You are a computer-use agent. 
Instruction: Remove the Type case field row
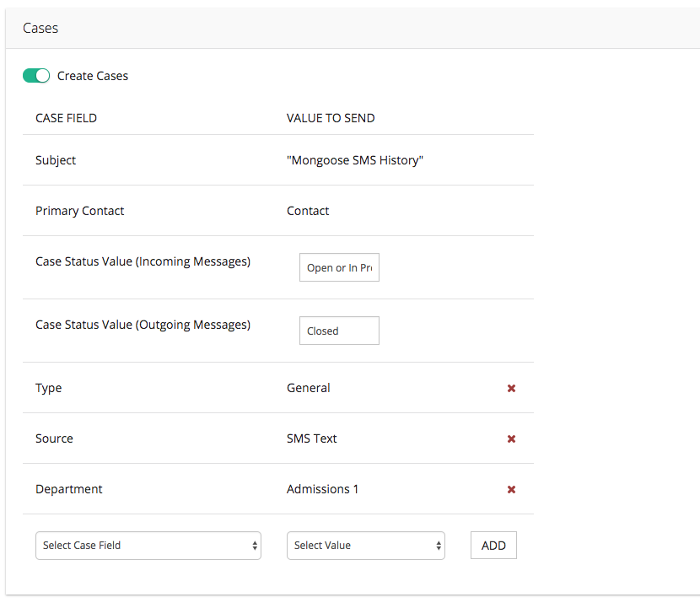click(511, 389)
